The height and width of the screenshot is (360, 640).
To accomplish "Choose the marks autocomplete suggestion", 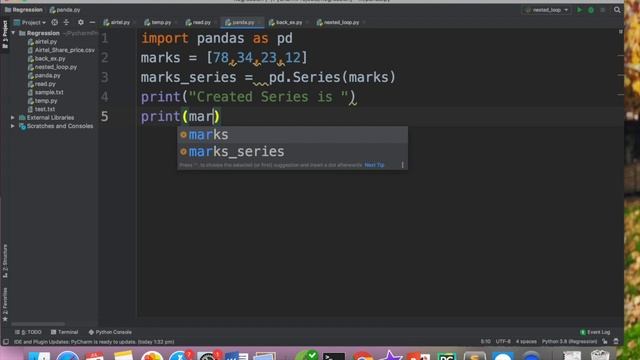I will point(293,135).
